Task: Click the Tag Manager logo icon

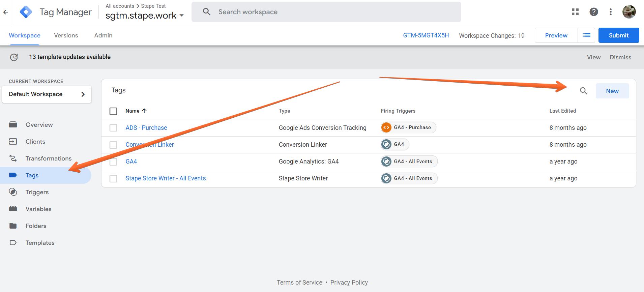Action: (26, 12)
